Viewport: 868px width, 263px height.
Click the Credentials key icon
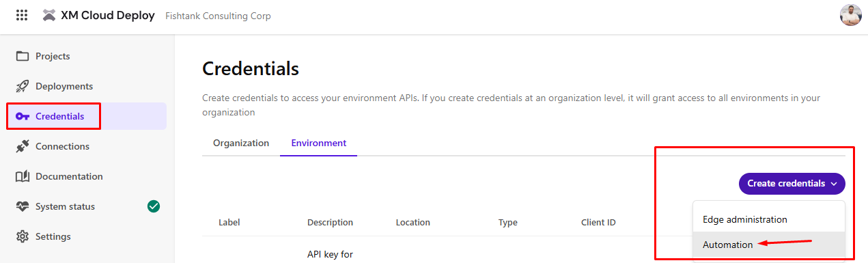[23, 116]
